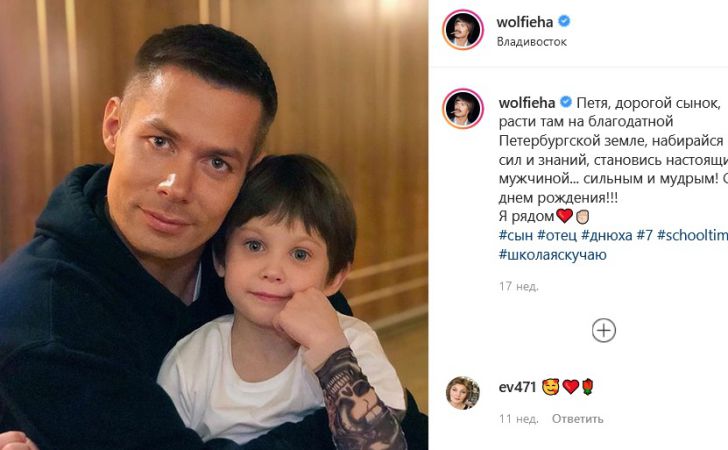Reply to ev471 comment via Ответить

[578, 419]
